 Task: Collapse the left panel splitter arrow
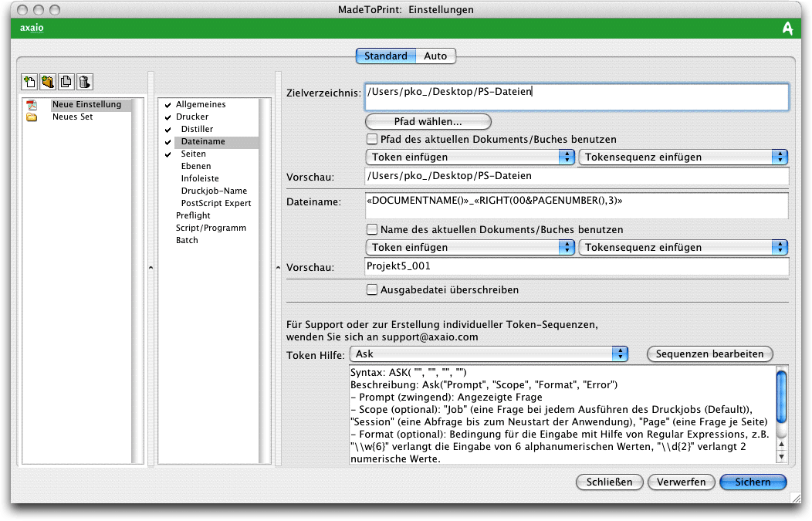click(151, 268)
